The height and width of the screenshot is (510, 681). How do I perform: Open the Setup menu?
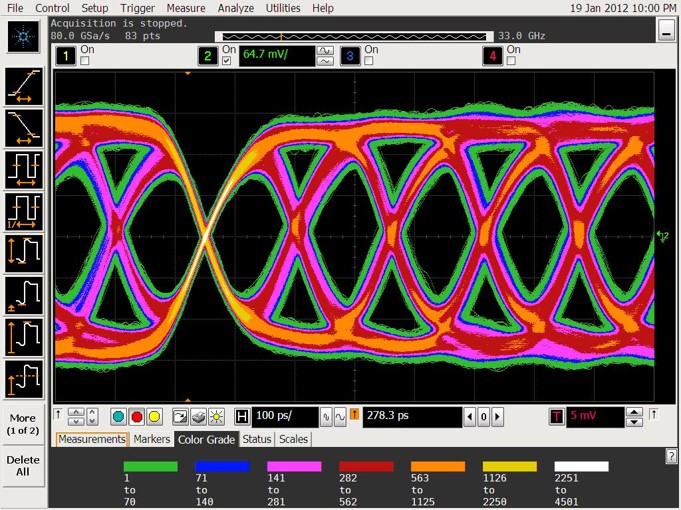click(x=95, y=8)
